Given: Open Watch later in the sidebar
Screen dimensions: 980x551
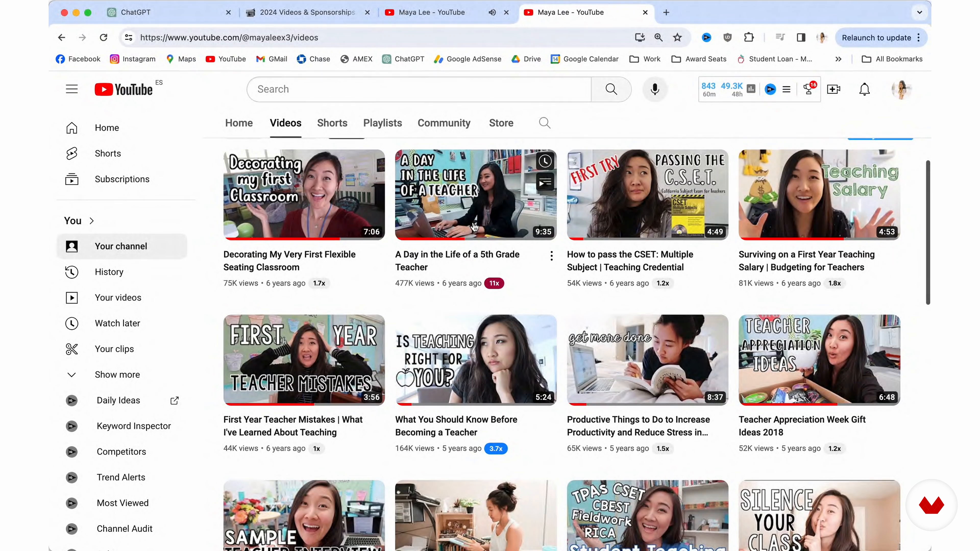Looking at the screenshot, I should pos(122,323).
